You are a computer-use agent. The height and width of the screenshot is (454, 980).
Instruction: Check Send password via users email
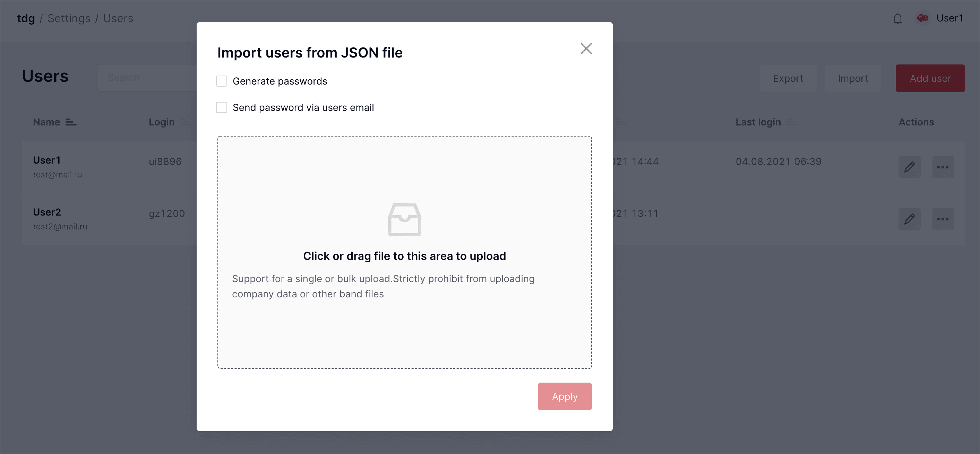[x=221, y=107]
